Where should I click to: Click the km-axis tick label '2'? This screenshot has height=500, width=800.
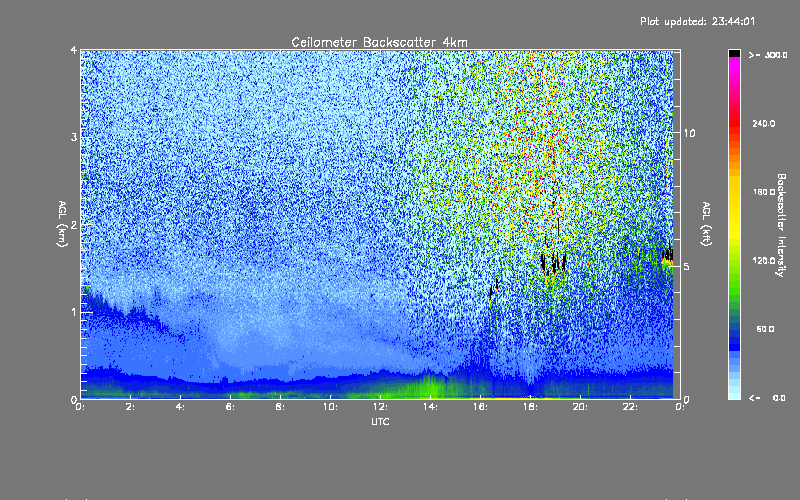pyautogui.click(x=74, y=225)
